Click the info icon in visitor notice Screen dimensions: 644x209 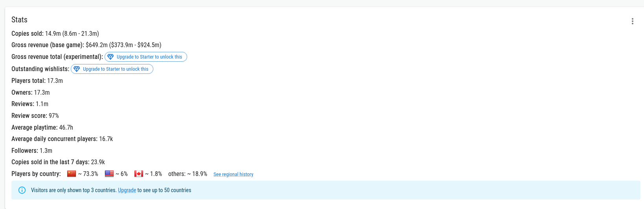click(x=22, y=190)
